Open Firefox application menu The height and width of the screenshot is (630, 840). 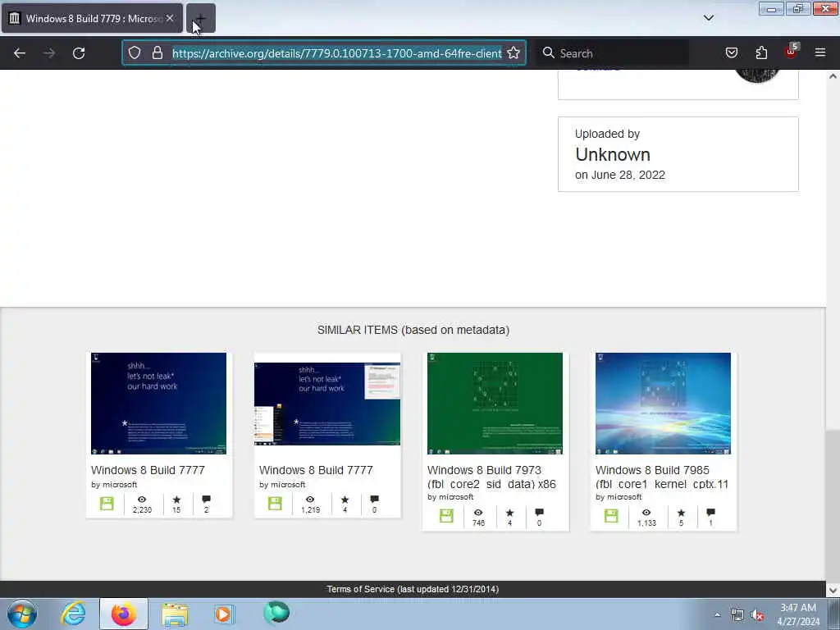(x=819, y=53)
